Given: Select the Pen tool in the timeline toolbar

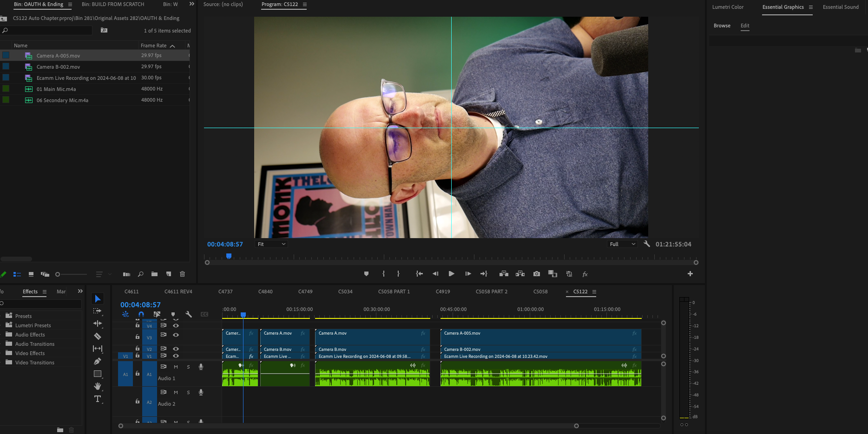Looking at the screenshot, I should [x=98, y=361].
